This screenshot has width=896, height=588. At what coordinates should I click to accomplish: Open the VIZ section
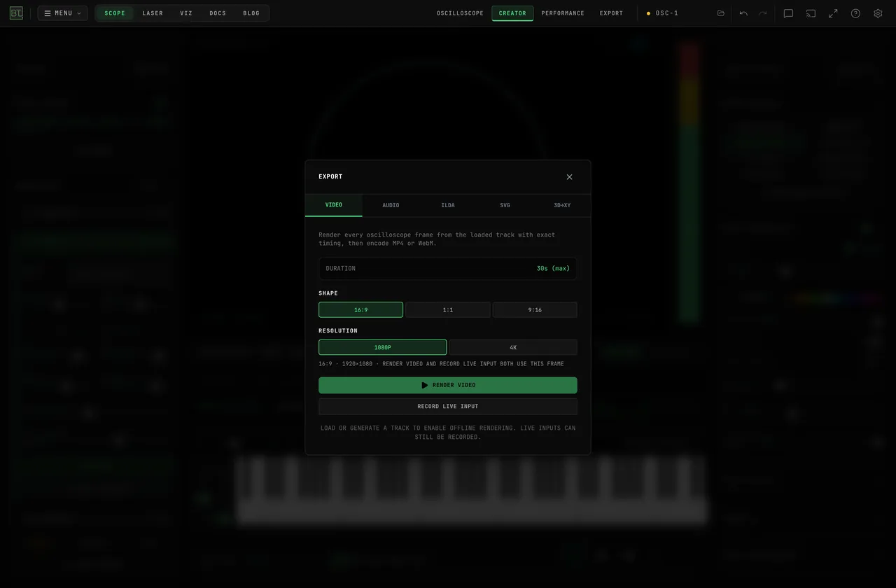click(x=186, y=13)
